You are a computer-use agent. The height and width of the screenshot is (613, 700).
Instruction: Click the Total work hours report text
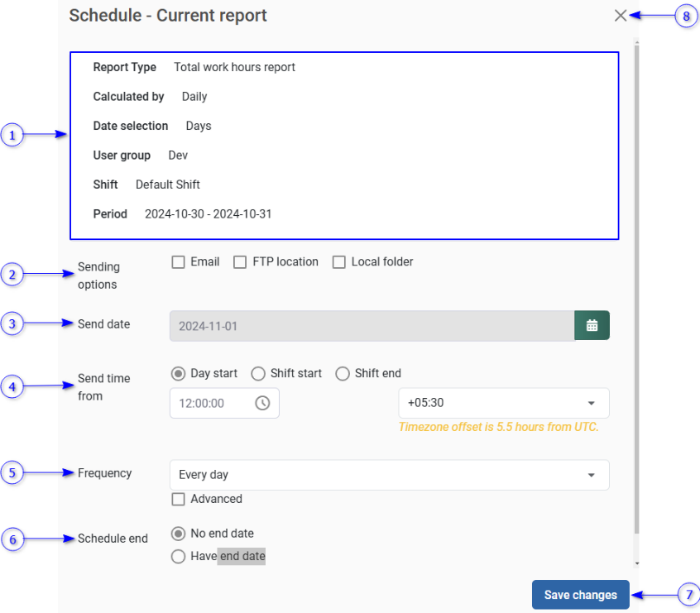click(x=234, y=68)
